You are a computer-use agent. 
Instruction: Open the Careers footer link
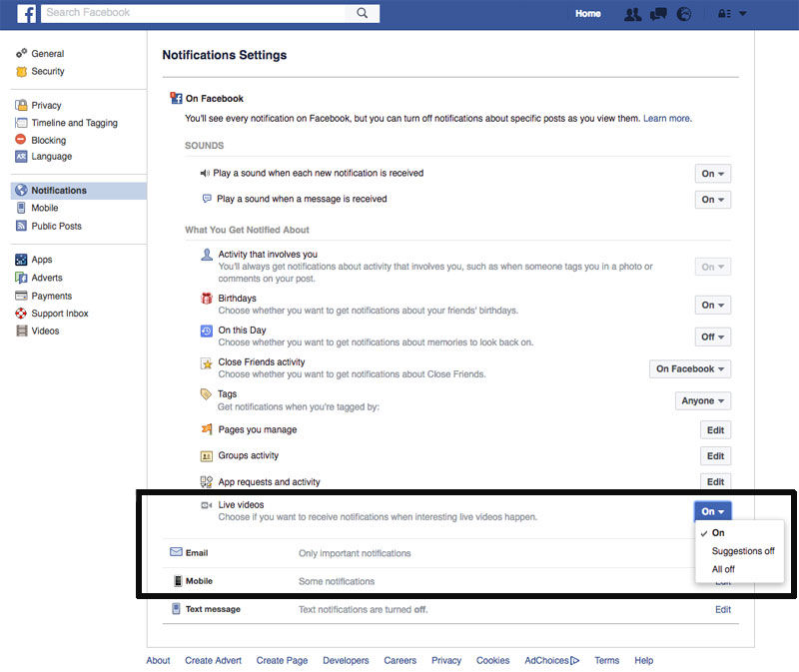(x=400, y=660)
